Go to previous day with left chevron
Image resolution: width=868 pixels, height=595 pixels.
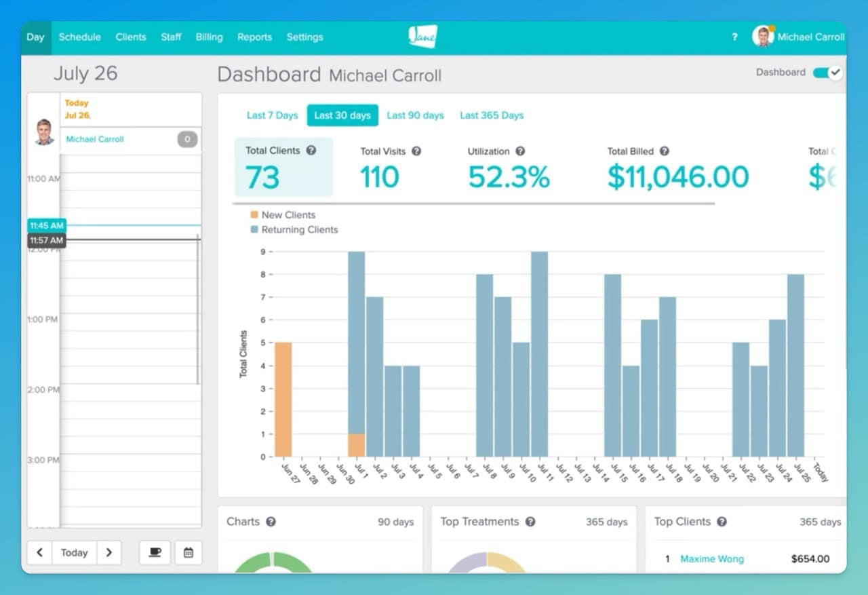coord(39,552)
